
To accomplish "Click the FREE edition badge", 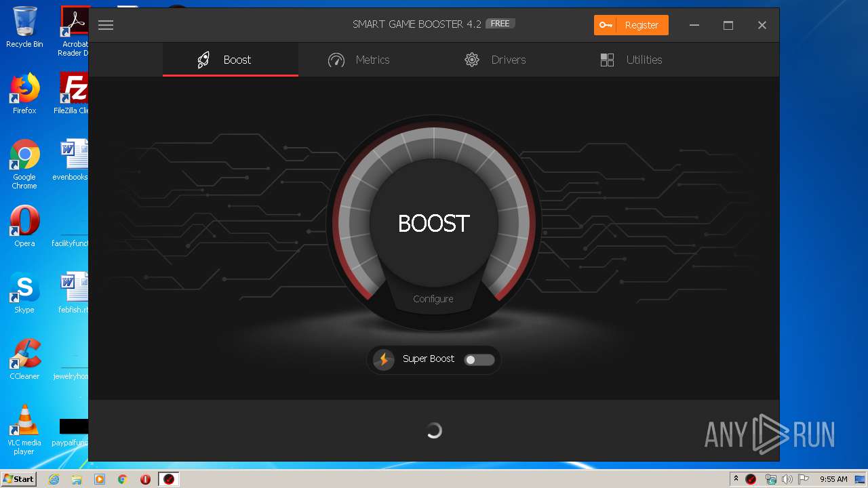I will (x=500, y=24).
